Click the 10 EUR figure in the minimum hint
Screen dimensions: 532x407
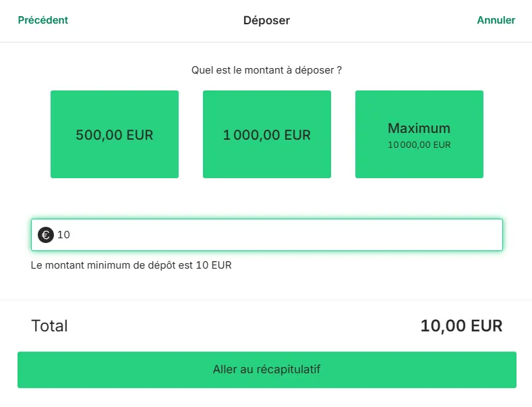click(x=214, y=265)
